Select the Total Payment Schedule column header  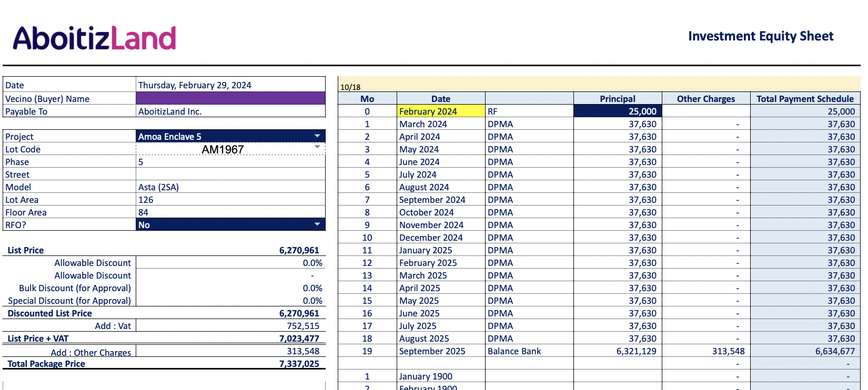pyautogui.click(x=805, y=99)
